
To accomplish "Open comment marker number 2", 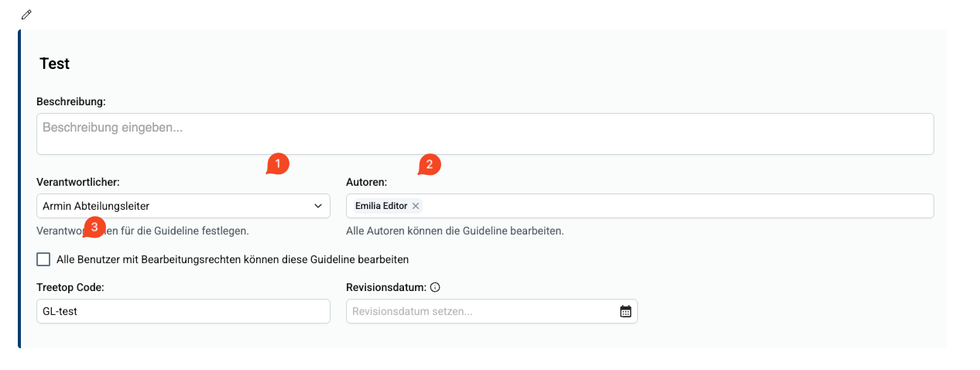I will click(x=429, y=165).
